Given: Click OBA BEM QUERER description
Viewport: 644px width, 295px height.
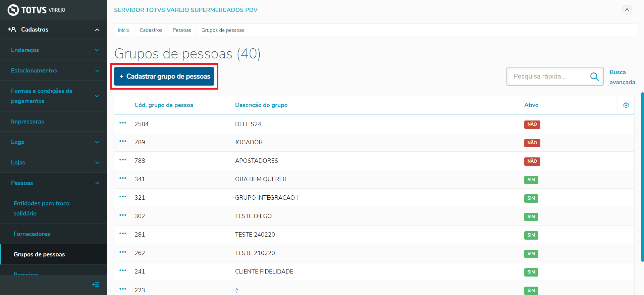Looking at the screenshot, I should (x=261, y=179).
